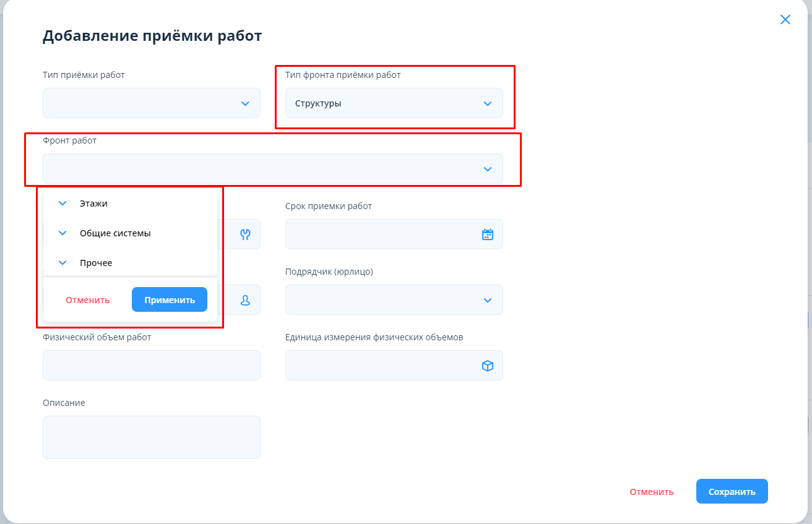This screenshot has width=812, height=524.
Task: Click the person icon in the partially hidden field
Action: point(245,300)
